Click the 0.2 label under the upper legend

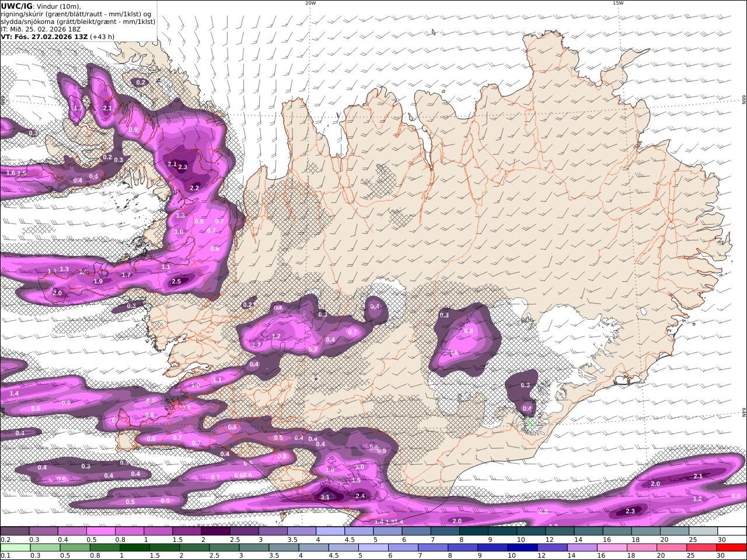pyautogui.click(x=5, y=540)
